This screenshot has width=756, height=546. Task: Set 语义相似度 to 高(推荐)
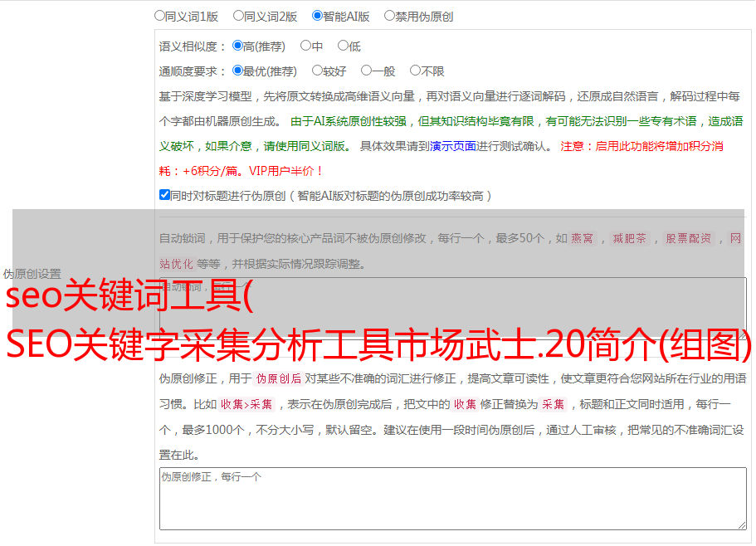pyautogui.click(x=237, y=46)
